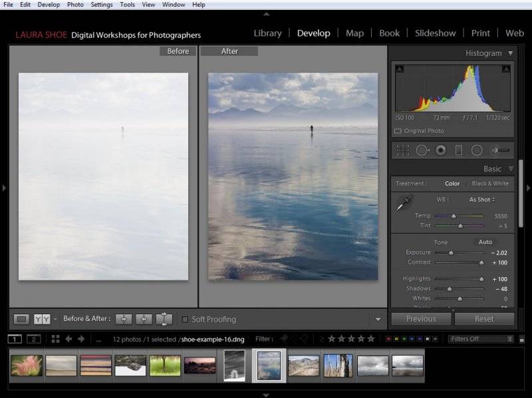Image resolution: width=532 pixels, height=398 pixels.
Task: Select the pink flower filmstrip thumbnail
Action: (x=27, y=365)
